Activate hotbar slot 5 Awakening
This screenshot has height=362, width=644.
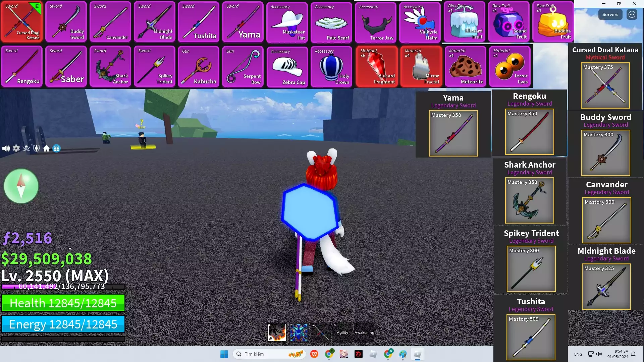tap(364, 332)
